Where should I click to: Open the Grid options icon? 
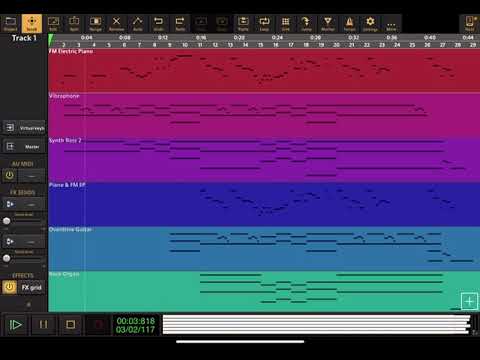click(x=286, y=23)
